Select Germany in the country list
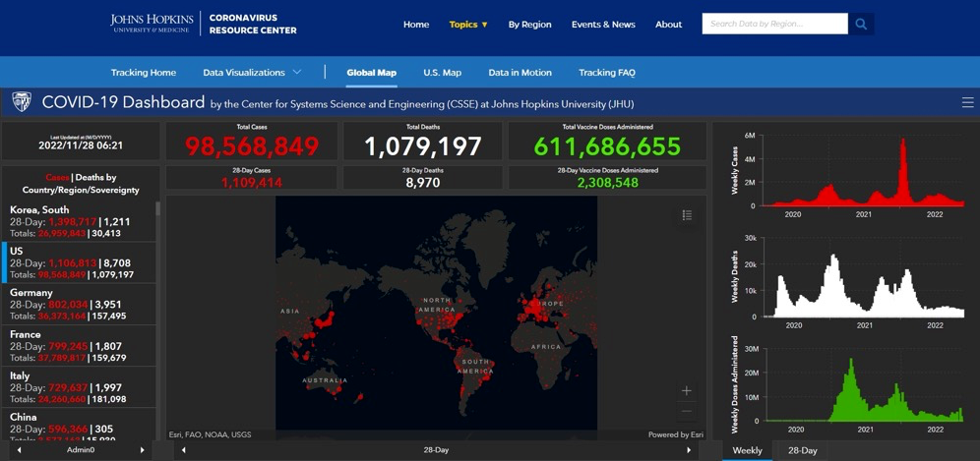Image resolution: width=980 pixels, height=461 pixels. (x=79, y=304)
